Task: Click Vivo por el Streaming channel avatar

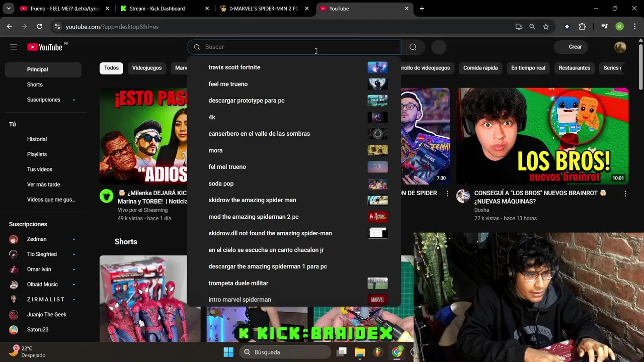Action: pos(106,196)
